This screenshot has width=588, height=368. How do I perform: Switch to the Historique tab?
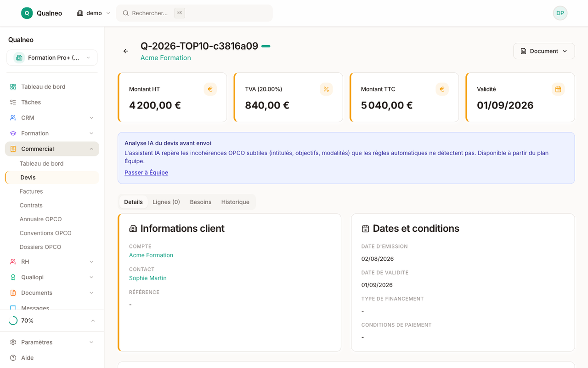tap(235, 202)
